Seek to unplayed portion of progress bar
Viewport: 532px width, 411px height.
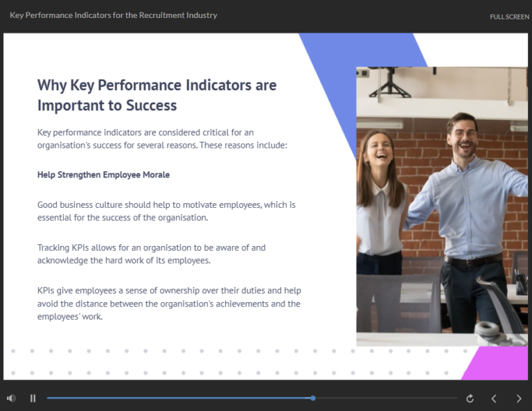tap(387, 398)
